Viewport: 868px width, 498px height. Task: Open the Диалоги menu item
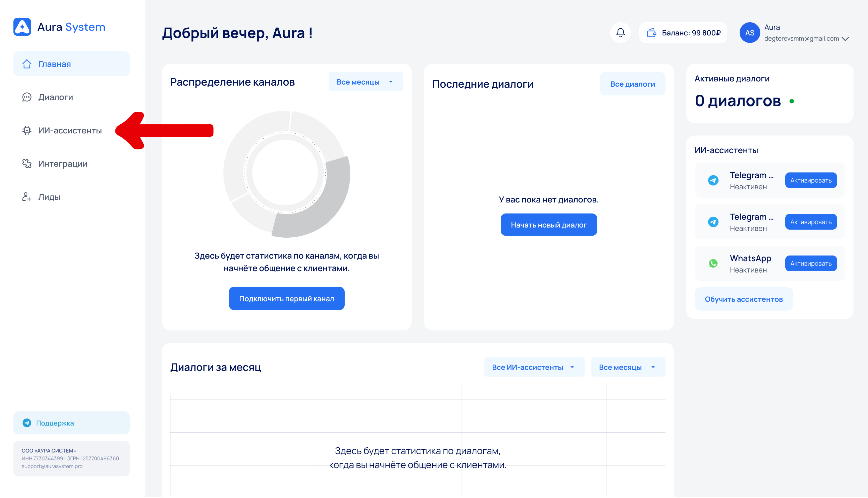[x=55, y=97]
